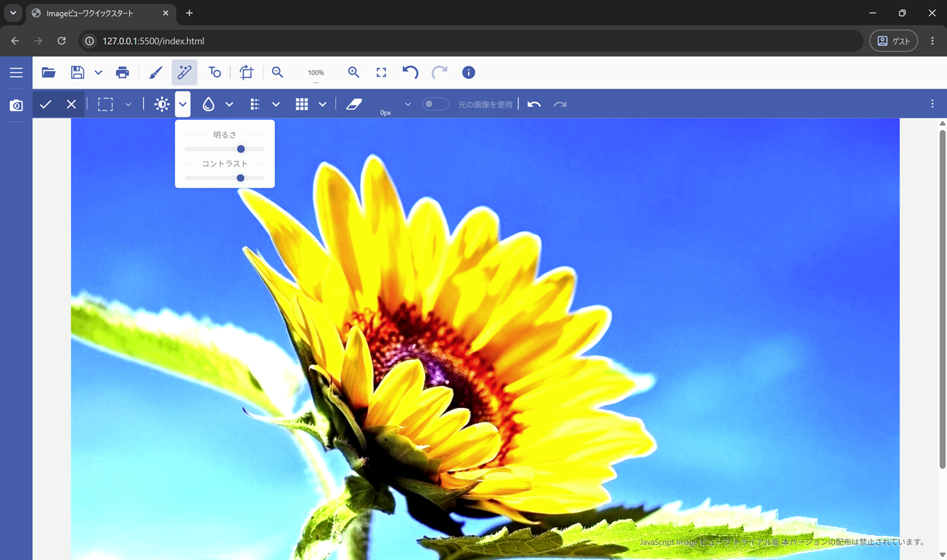Screen dimensions: 947x560
Task: Select the paintbrush drawing tool
Action: click(x=155, y=72)
